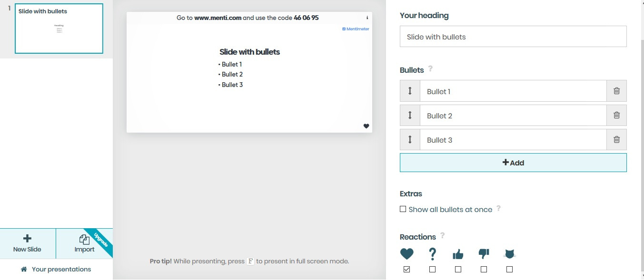Image resolution: width=644 pixels, height=280 pixels.
Task: Tick the thumbs down reaction checkbox
Action: tap(484, 270)
